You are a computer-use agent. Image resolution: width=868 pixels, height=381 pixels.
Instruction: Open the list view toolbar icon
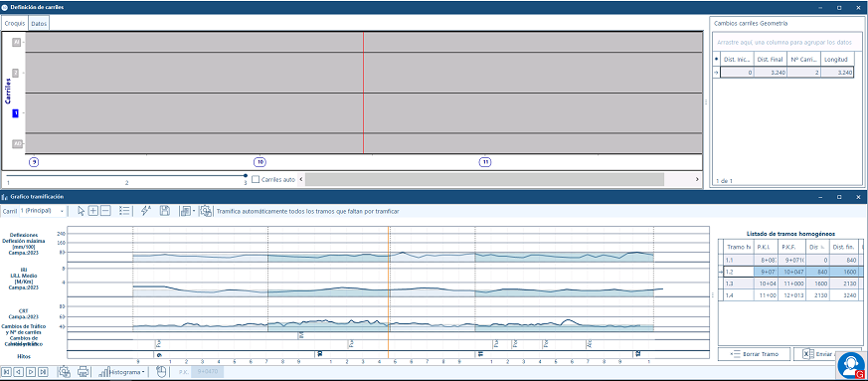(x=124, y=211)
